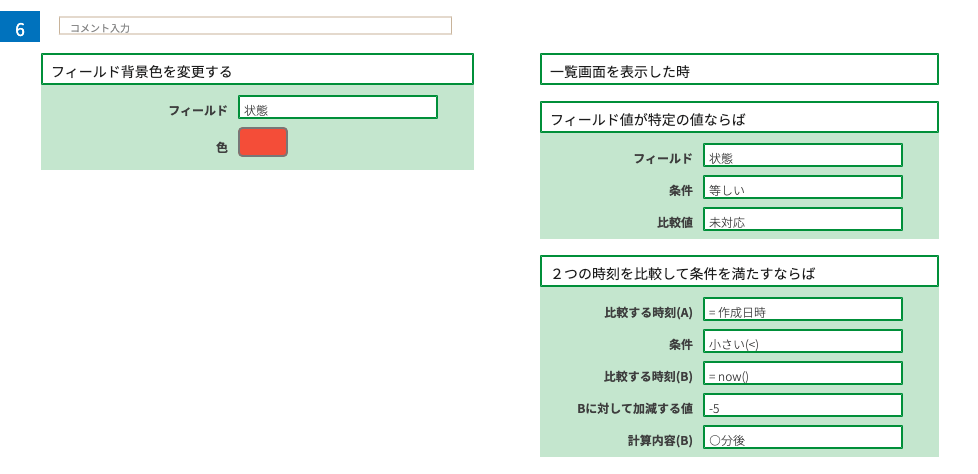
Task: Click the コメント入力 comment field
Action: coord(255,26)
